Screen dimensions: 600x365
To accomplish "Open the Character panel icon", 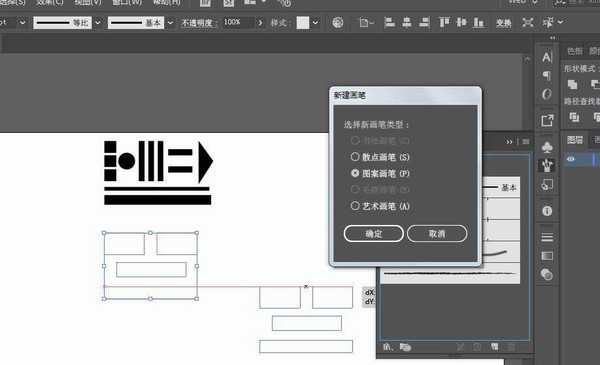I will (x=547, y=57).
